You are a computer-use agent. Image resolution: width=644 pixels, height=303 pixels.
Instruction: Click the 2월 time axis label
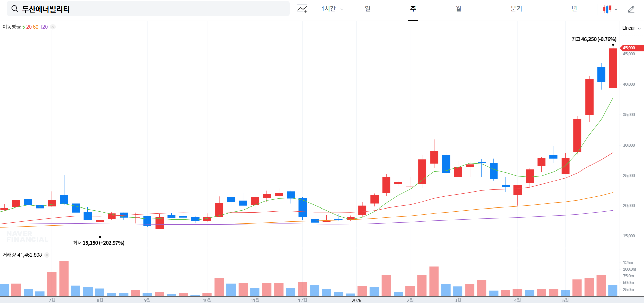click(410, 300)
